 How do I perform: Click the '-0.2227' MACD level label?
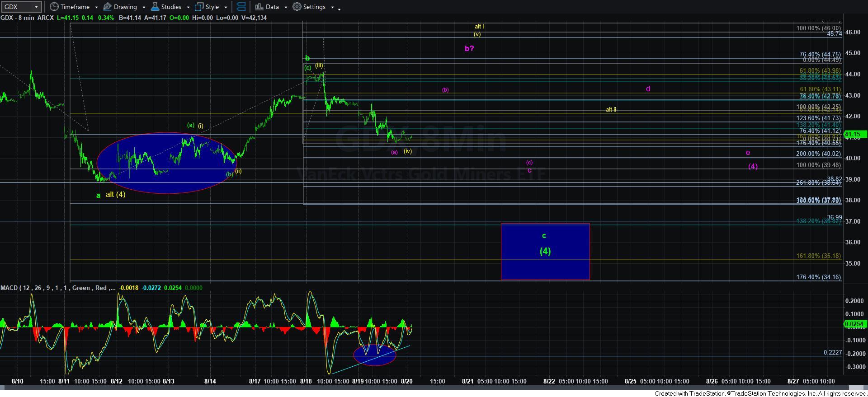click(832, 352)
